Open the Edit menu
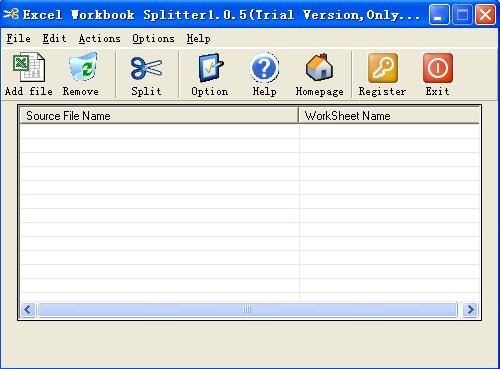The width and height of the screenshot is (500, 369). (x=54, y=38)
